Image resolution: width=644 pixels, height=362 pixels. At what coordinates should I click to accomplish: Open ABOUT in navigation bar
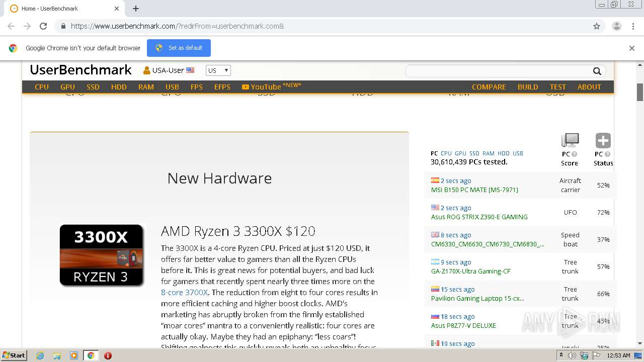(589, 87)
